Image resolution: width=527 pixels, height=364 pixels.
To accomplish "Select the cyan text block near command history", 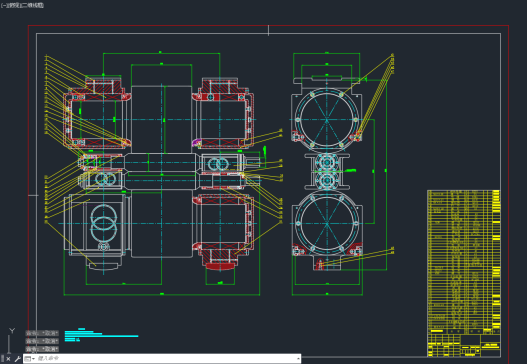I will coord(101,335).
